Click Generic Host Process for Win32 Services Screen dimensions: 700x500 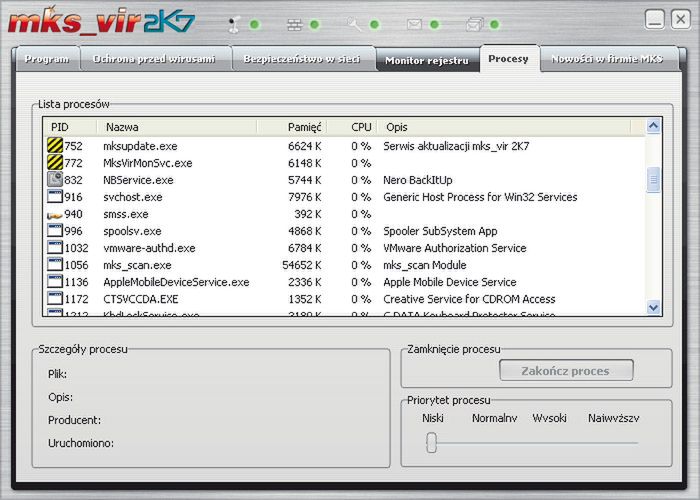pyautogui.click(x=480, y=197)
